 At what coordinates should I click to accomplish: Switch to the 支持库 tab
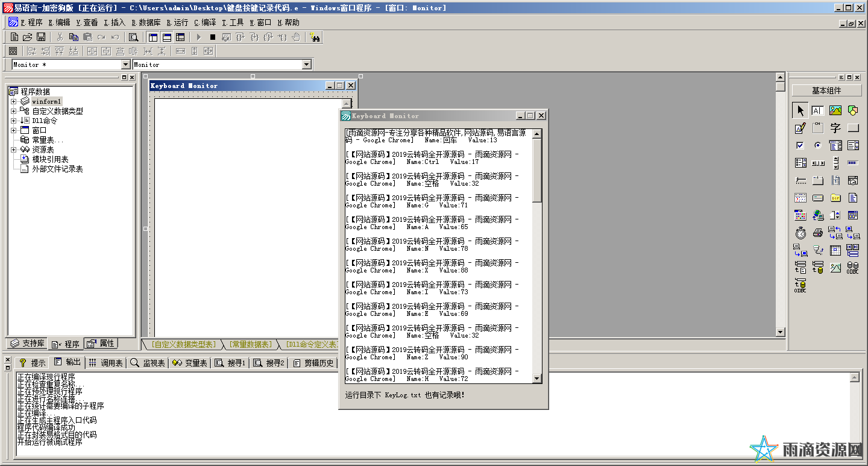click(x=27, y=344)
